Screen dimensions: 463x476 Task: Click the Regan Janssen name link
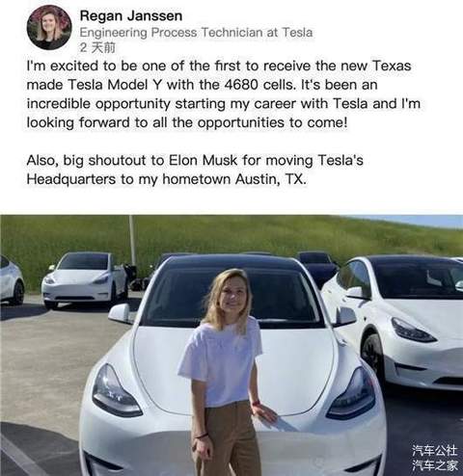[x=131, y=15]
